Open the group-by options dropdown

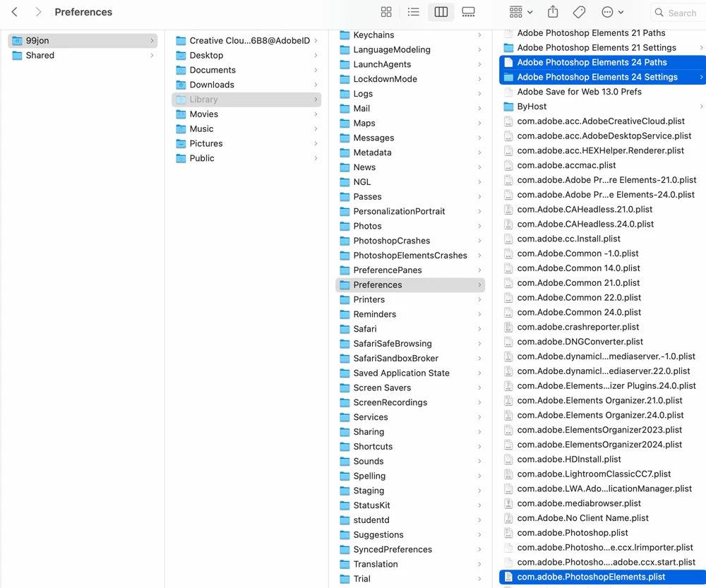pos(521,12)
